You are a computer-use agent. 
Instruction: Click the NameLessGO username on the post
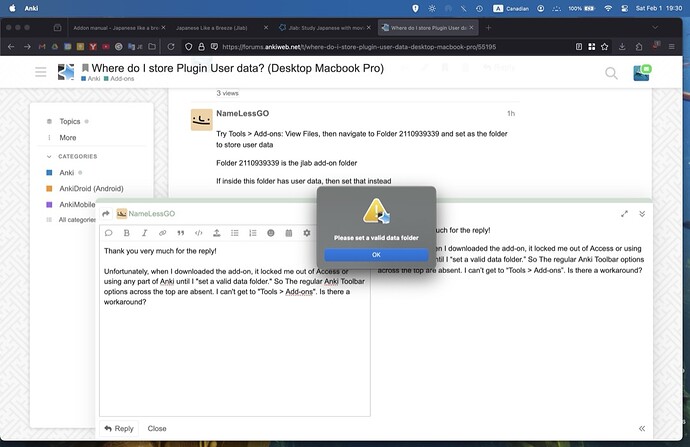click(x=242, y=114)
